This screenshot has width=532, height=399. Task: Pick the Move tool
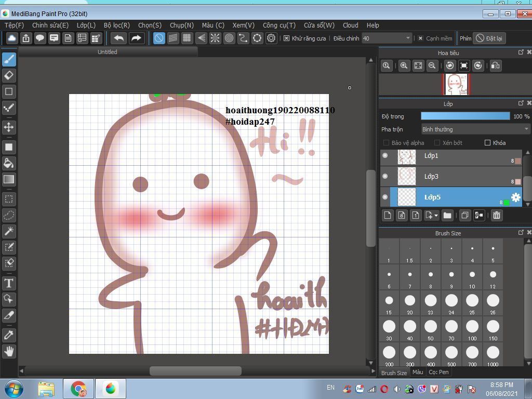(x=9, y=127)
